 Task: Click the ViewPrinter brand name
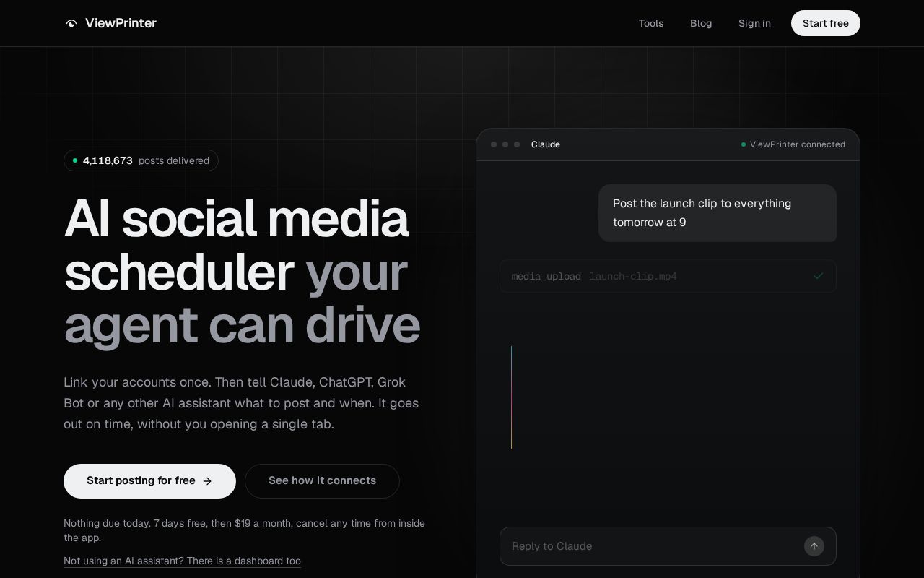click(x=121, y=23)
